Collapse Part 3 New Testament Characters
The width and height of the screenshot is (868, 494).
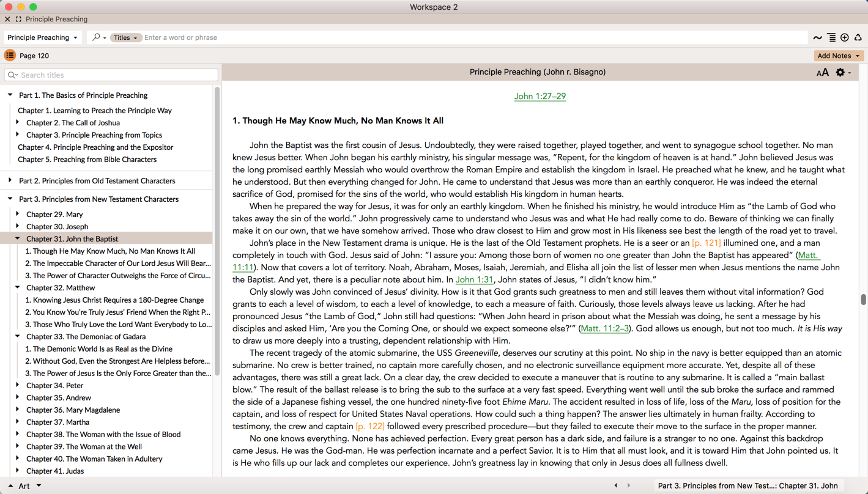[10, 199]
